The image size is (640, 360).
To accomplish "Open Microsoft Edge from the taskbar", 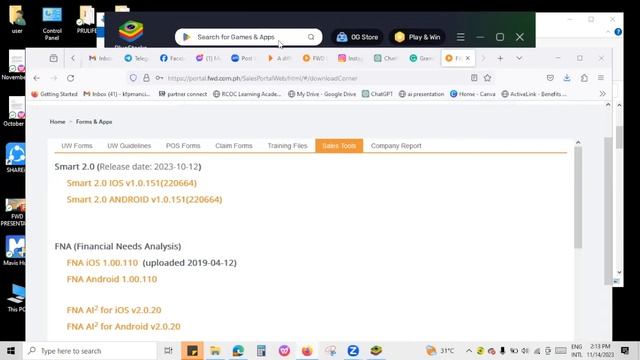I will 238,351.
